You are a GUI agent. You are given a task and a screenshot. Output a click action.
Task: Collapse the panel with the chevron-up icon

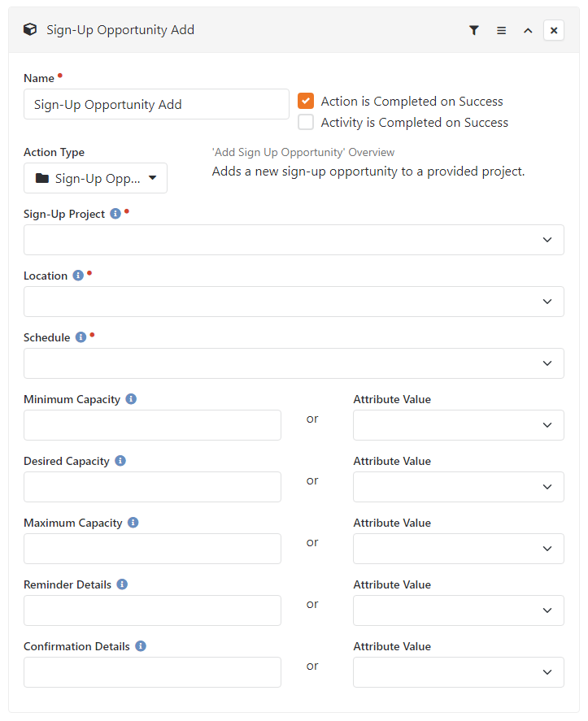528,30
